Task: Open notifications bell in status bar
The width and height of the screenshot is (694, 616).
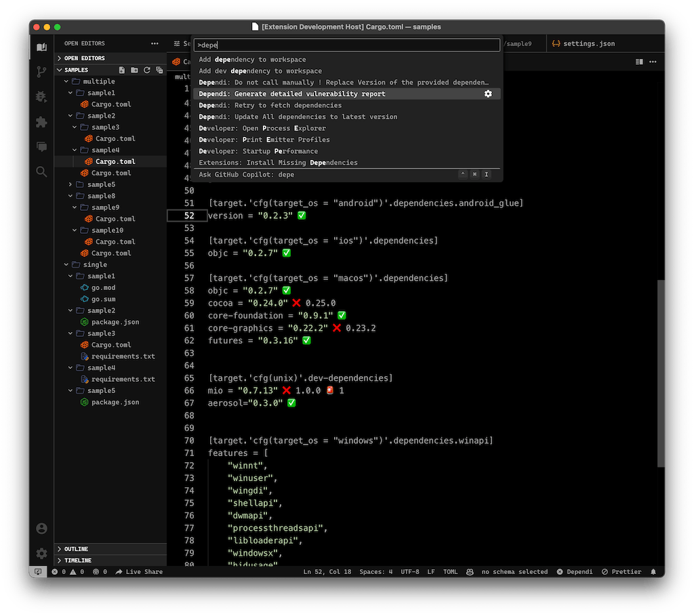Action: [x=653, y=572]
